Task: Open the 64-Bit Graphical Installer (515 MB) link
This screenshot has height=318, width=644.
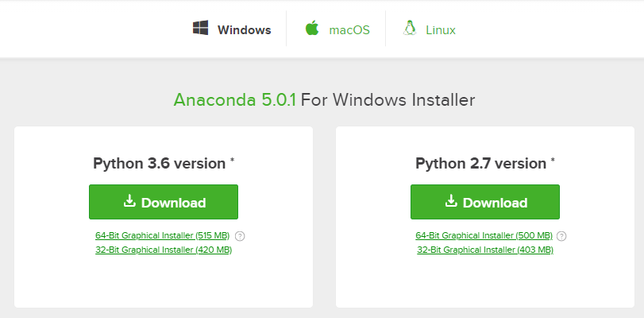Action: pos(162,236)
